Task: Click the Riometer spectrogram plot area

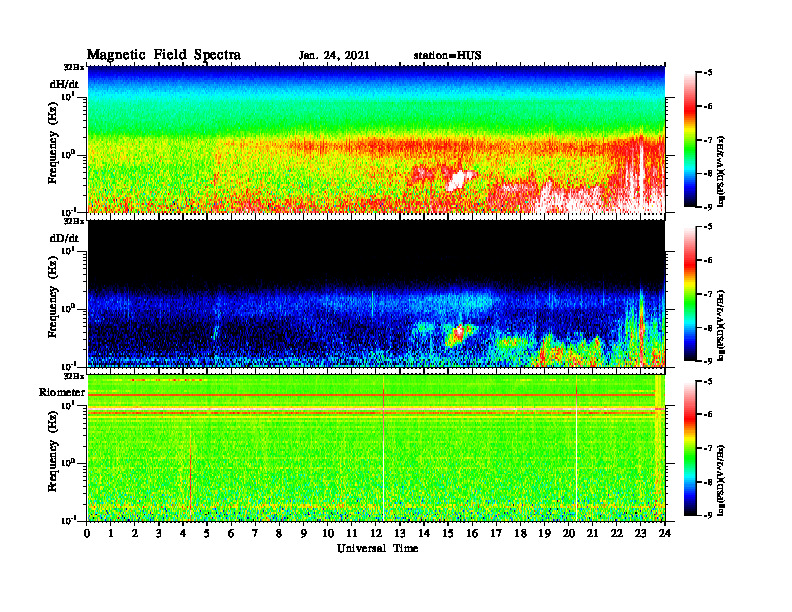Action: click(x=376, y=448)
